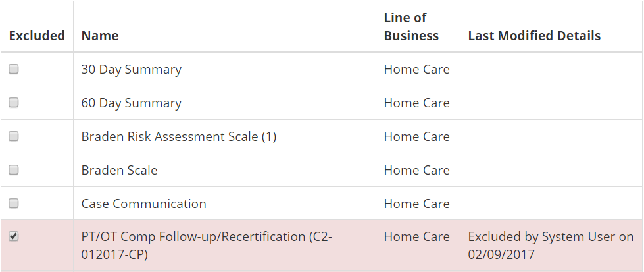Uncheck the PT/OT Comp Follow-up/Recertification checkbox
644x272 pixels.
tap(14, 236)
